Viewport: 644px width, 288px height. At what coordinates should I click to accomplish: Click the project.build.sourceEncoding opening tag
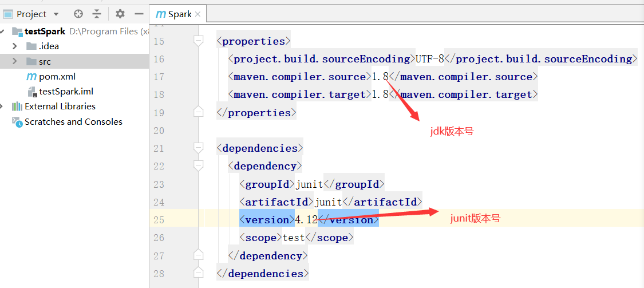click(322, 59)
